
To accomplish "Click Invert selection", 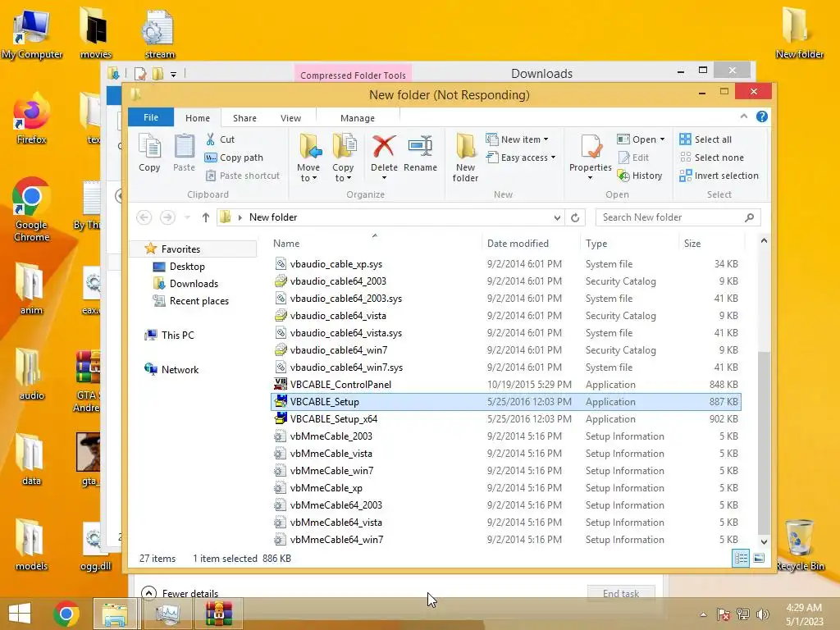I will point(719,176).
